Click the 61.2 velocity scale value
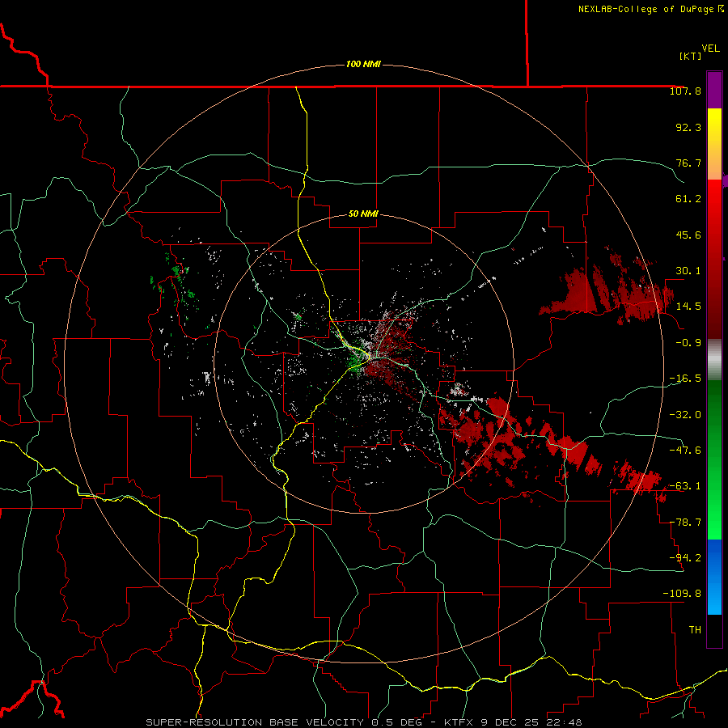 pos(688,199)
